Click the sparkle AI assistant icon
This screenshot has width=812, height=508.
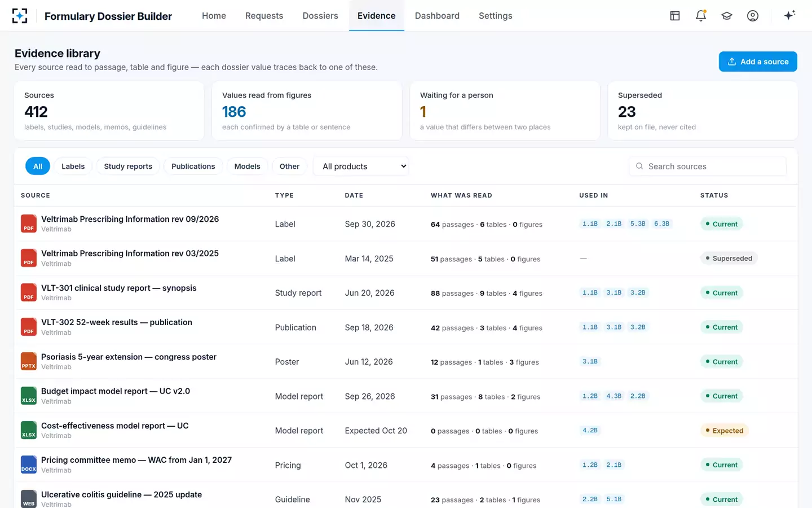(x=789, y=15)
